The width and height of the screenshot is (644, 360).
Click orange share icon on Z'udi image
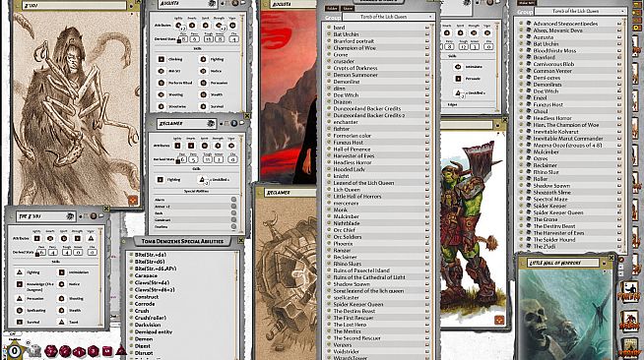pos(133,200)
